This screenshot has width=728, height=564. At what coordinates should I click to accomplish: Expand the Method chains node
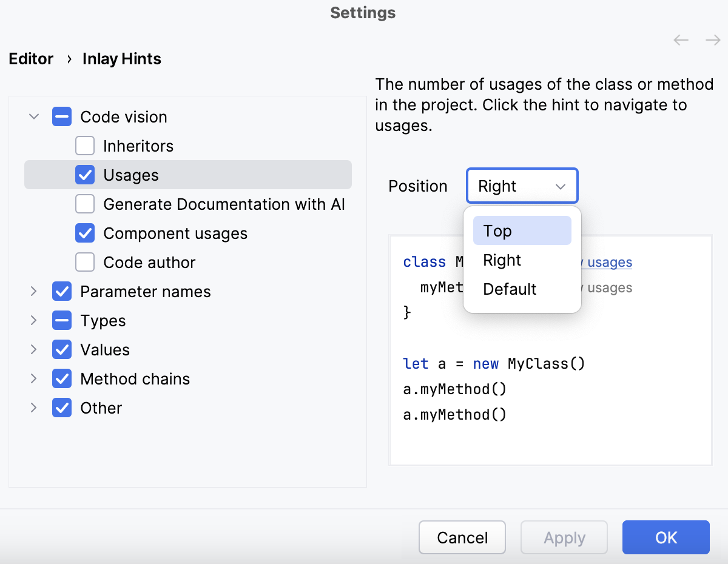tap(34, 378)
